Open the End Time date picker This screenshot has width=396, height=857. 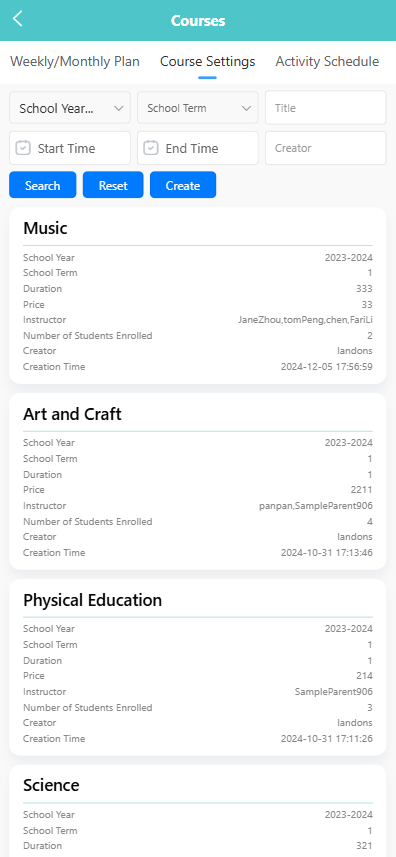point(198,148)
